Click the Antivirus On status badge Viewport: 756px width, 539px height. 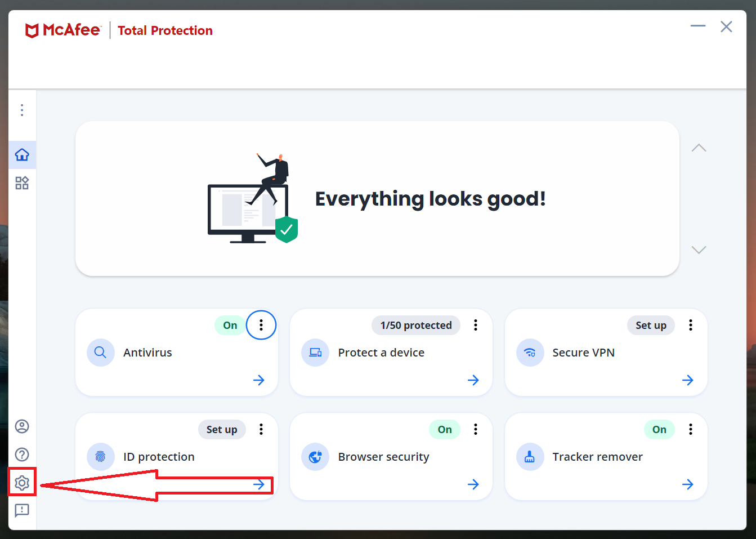[x=230, y=326]
